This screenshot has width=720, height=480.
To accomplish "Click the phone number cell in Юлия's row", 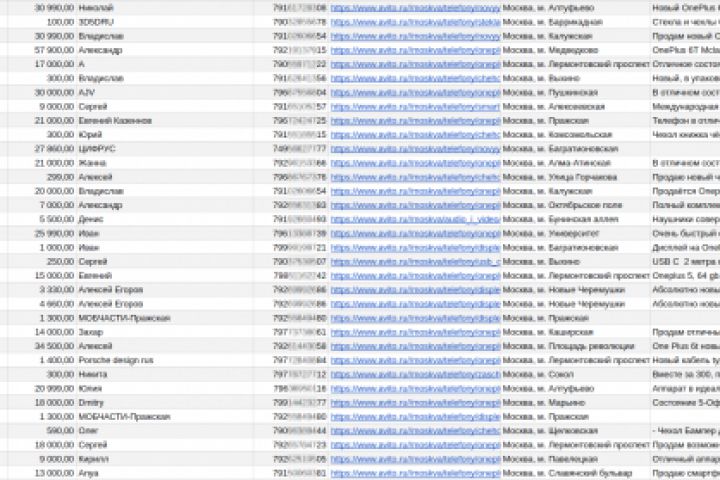I will tap(300, 387).
